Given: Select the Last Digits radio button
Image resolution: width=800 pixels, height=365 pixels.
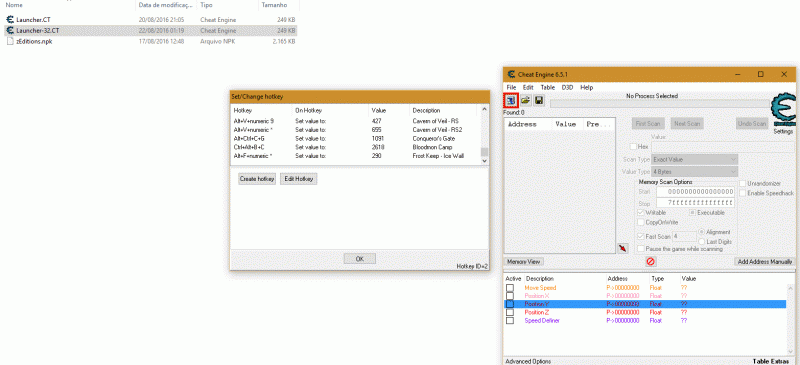Looking at the screenshot, I should click(x=702, y=241).
